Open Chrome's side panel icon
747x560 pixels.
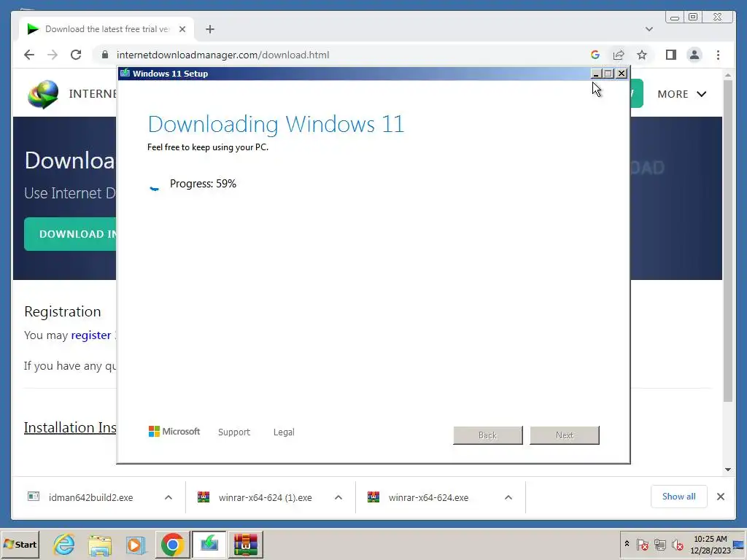coord(671,55)
